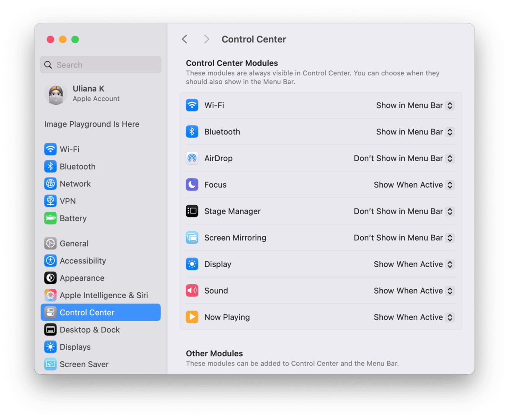
Task: Open Bluetooth settings from the sidebar icon
Action: coord(50,166)
